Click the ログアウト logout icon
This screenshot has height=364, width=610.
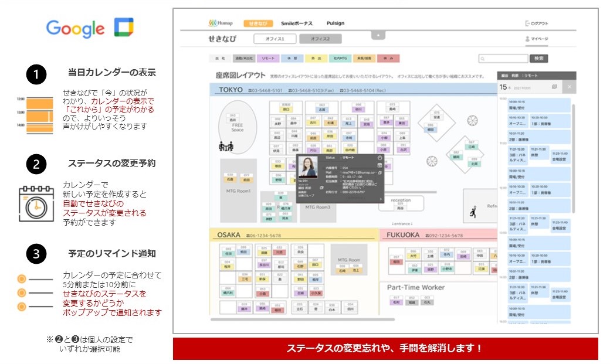pyautogui.click(x=527, y=23)
